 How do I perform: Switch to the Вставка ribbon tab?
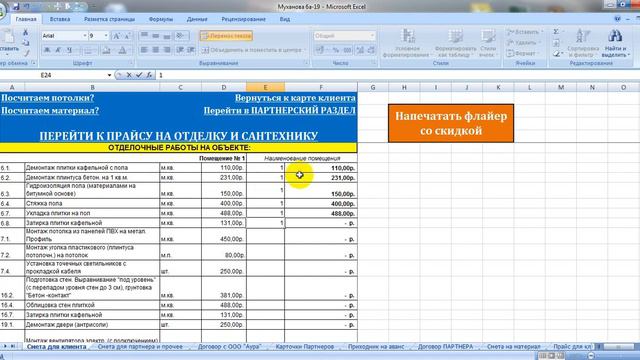point(60,19)
